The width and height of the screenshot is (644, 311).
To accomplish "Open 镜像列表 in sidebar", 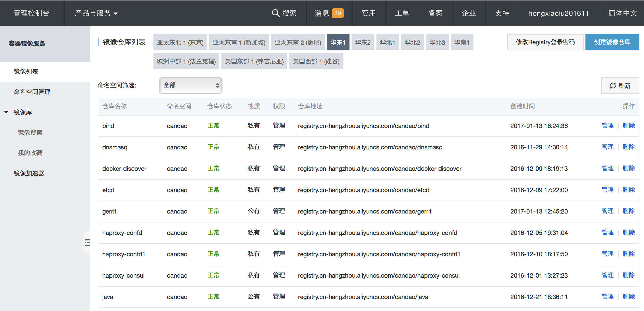I will 26,72.
